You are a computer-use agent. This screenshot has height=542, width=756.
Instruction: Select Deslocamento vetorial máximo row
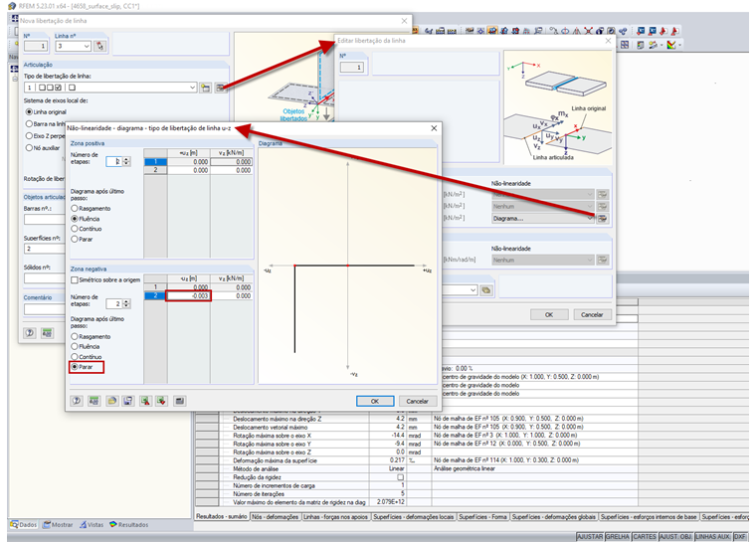(x=270, y=427)
